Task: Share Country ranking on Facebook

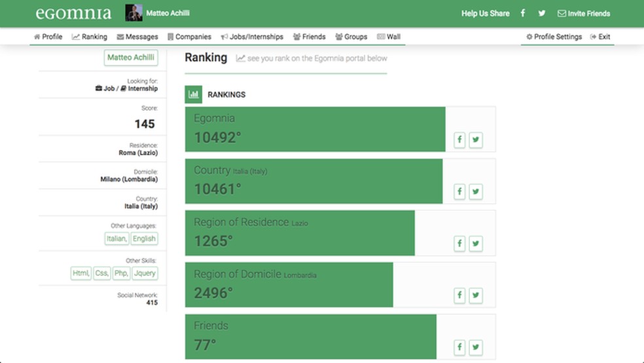Action: (459, 191)
